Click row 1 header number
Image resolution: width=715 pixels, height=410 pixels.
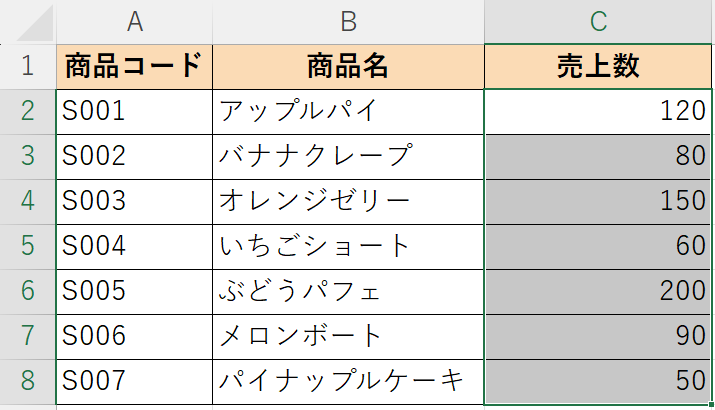(27, 66)
